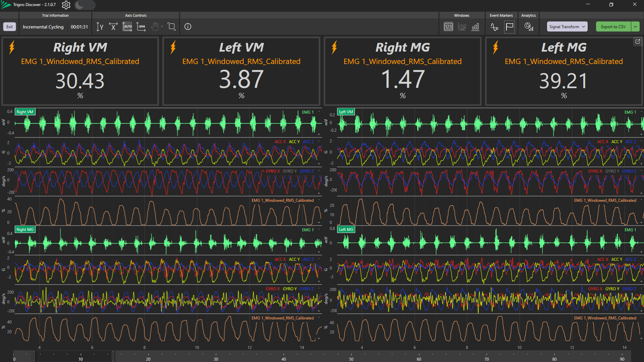Select the Right MG channel label
644x362 pixels.
[x=25, y=230]
